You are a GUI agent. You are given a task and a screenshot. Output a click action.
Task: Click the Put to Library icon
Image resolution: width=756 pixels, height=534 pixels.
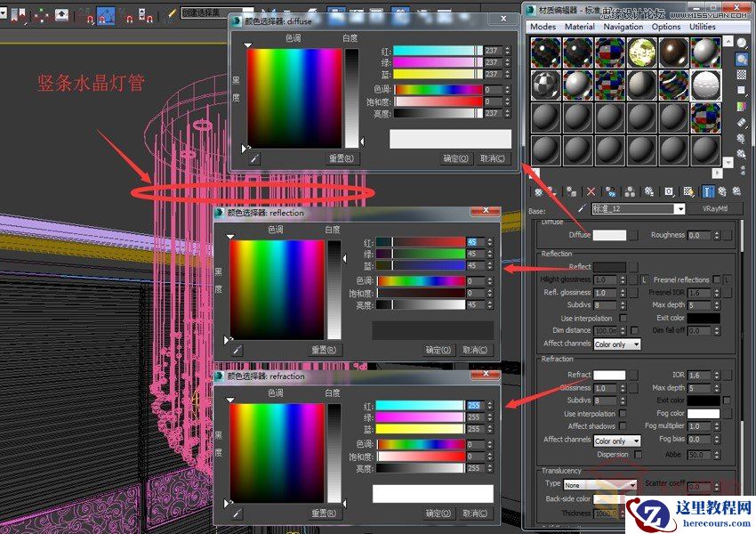tap(647, 190)
